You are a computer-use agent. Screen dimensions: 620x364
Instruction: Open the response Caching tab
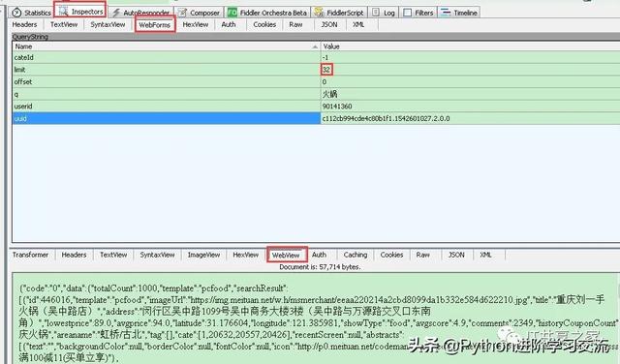click(x=356, y=255)
